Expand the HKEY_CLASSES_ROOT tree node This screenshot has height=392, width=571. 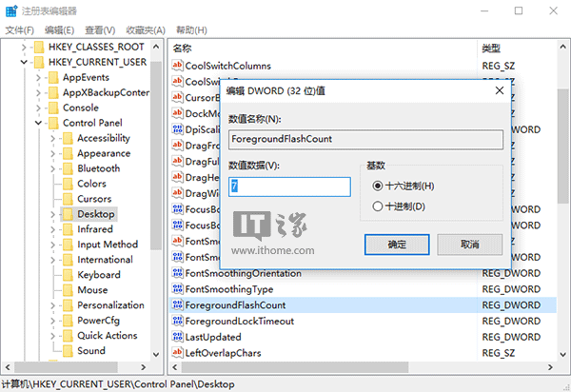coord(24,47)
